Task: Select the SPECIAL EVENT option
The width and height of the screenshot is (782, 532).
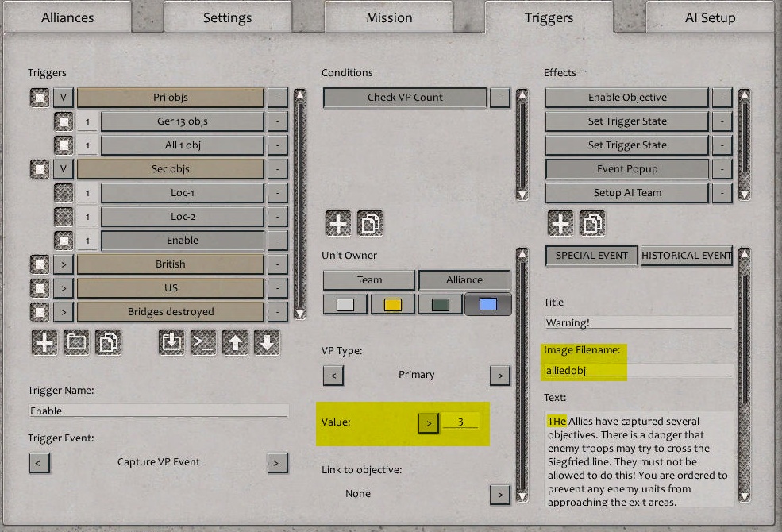Action: [x=591, y=256]
